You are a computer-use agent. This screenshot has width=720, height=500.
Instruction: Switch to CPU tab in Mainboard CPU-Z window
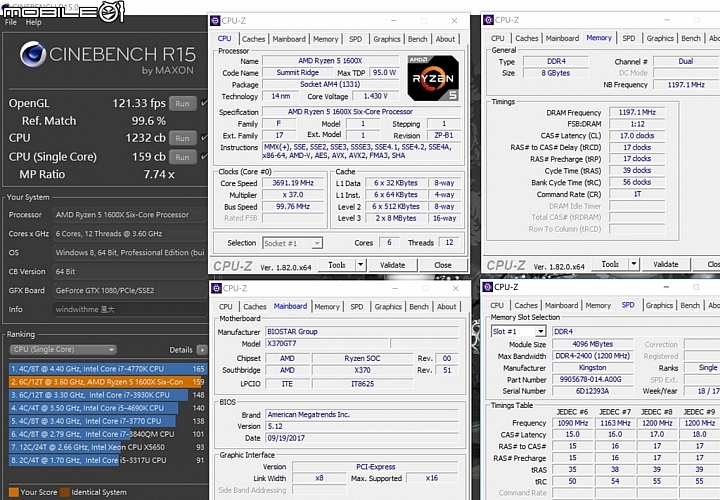[225, 307]
